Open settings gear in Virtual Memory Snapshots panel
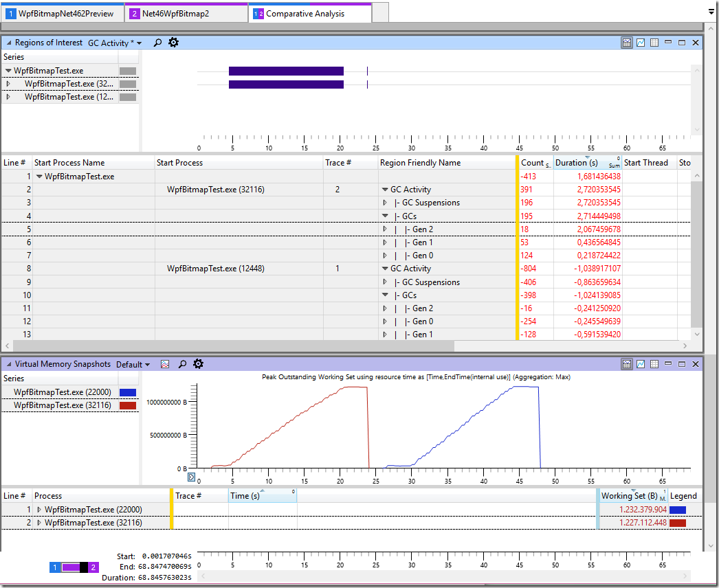 pos(198,364)
